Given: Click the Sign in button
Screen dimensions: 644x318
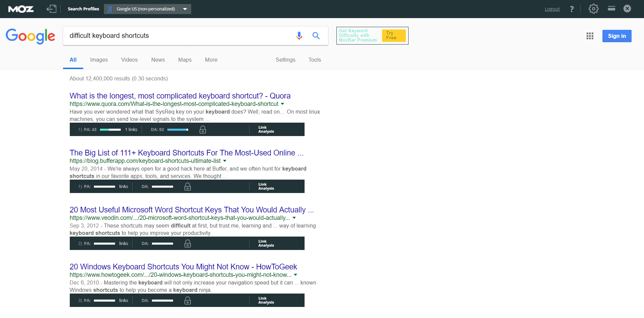Looking at the screenshot, I should pos(617,36).
